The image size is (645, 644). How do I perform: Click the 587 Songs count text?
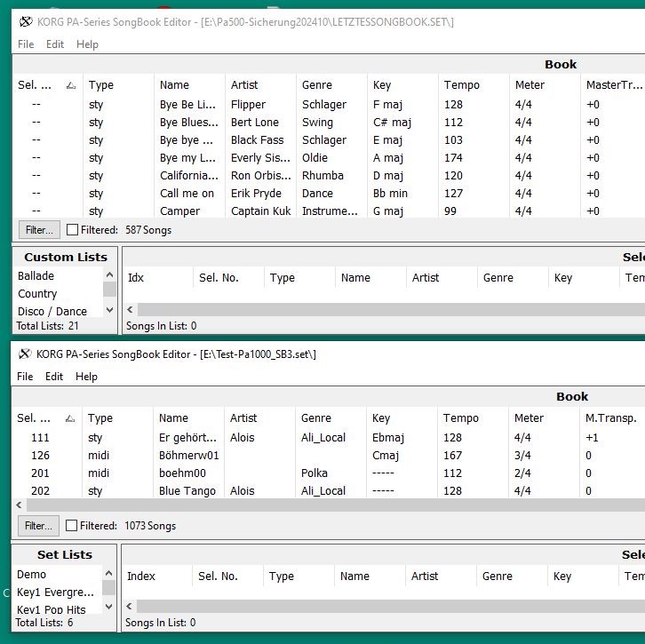[x=148, y=230]
